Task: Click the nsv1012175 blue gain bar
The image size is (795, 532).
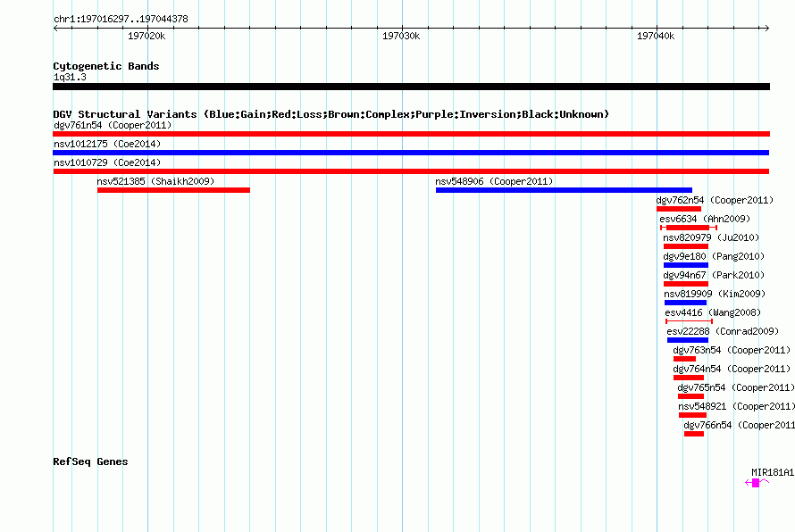Action: [411, 153]
